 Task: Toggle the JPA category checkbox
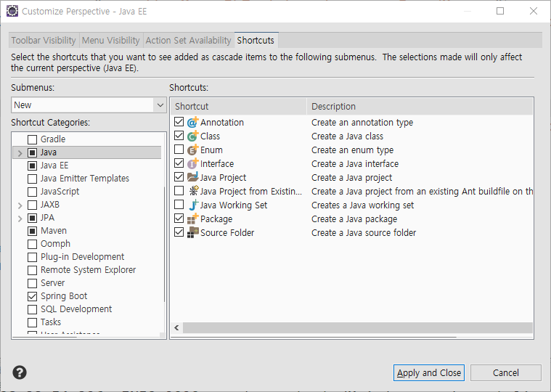(x=33, y=218)
